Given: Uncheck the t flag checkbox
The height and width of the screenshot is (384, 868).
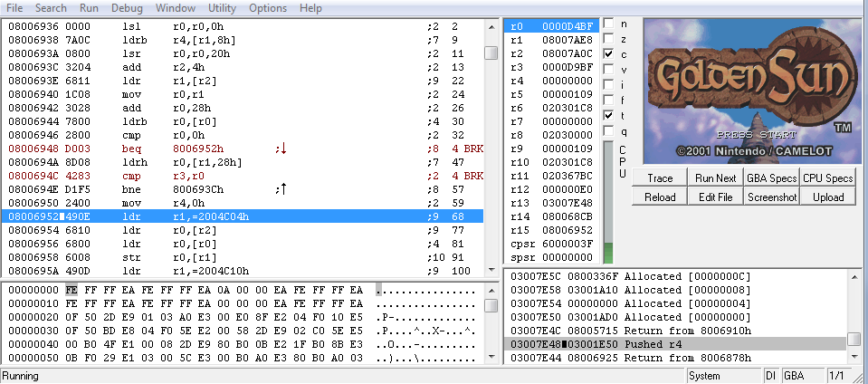Looking at the screenshot, I should click(608, 116).
